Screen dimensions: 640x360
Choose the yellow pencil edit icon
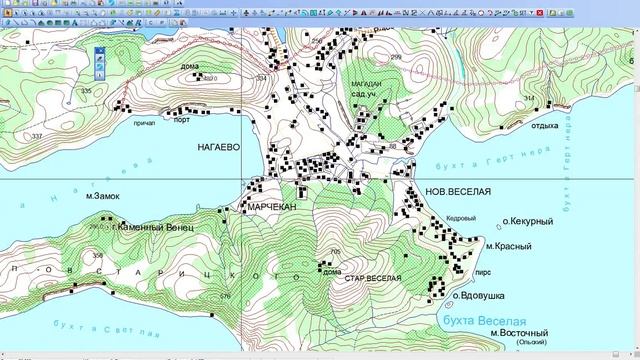click(157, 13)
